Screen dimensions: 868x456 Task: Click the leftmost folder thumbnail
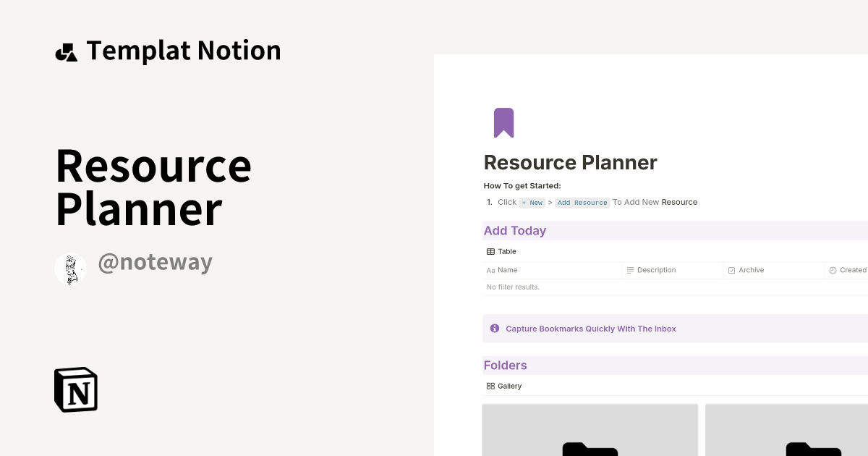tap(590, 434)
